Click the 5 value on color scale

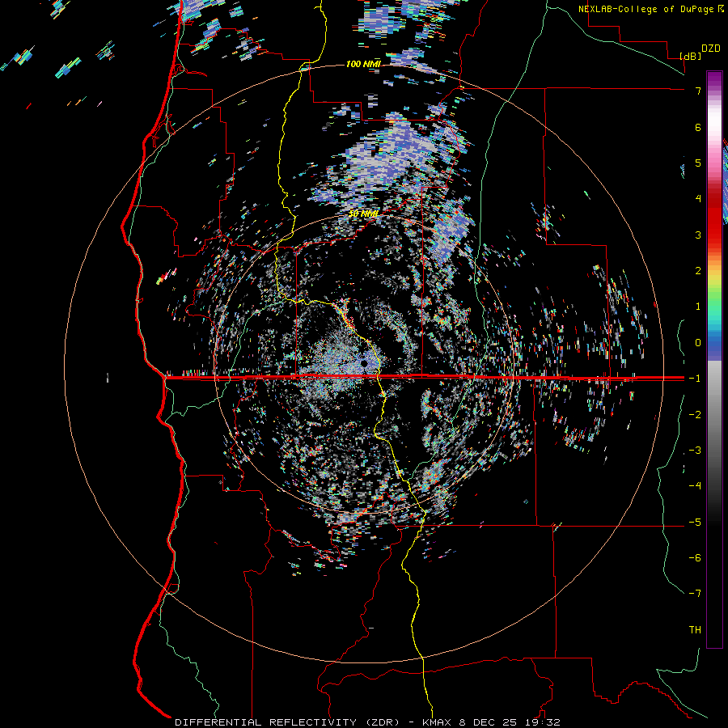pos(698,163)
